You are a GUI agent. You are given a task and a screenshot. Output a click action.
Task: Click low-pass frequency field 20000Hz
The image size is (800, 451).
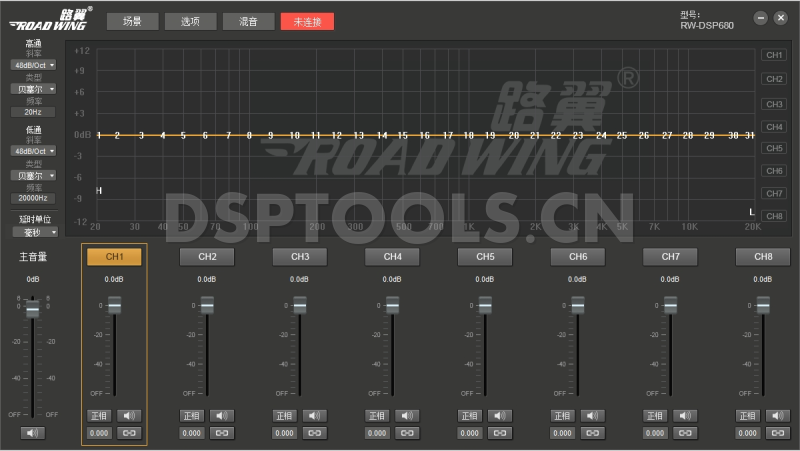(33, 198)
